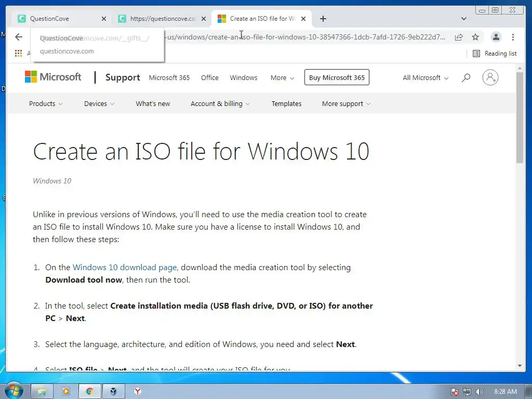Expand the Account & billing menu
This screenshot has width=532, height=399.
click(220, 103)
